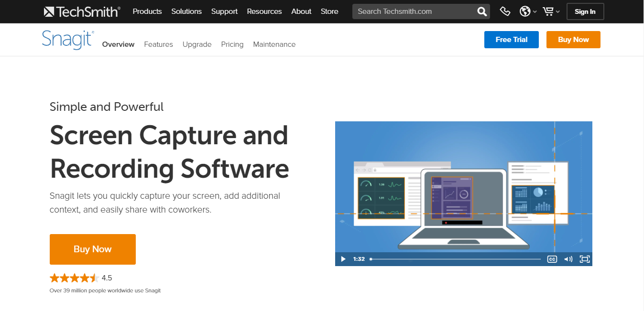
Task: Select the Pricing tab
Action: coord(232,44)
